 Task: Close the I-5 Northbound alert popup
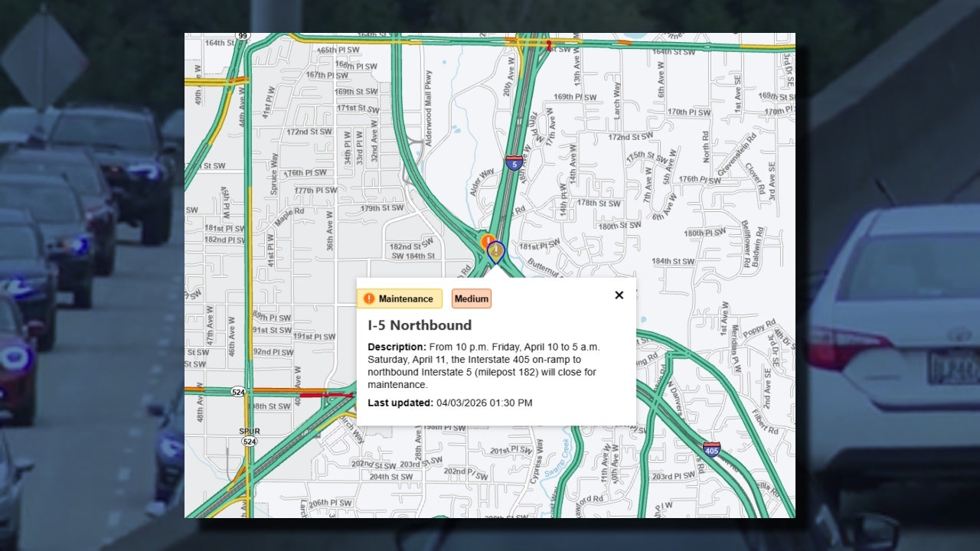click(619, 295)
